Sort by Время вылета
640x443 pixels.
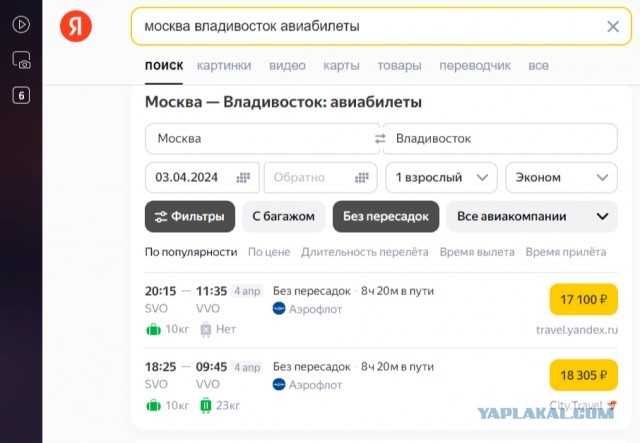point(477,252)
